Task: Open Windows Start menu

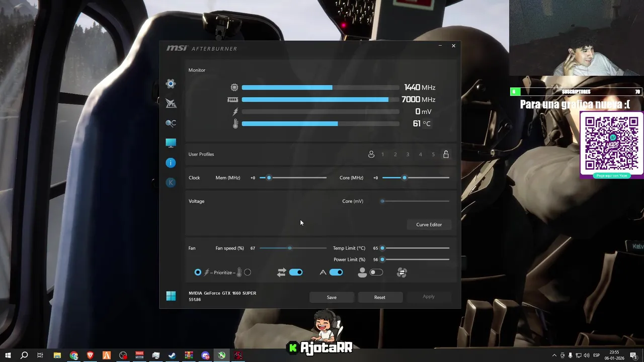Action: (x=8, y=355)
